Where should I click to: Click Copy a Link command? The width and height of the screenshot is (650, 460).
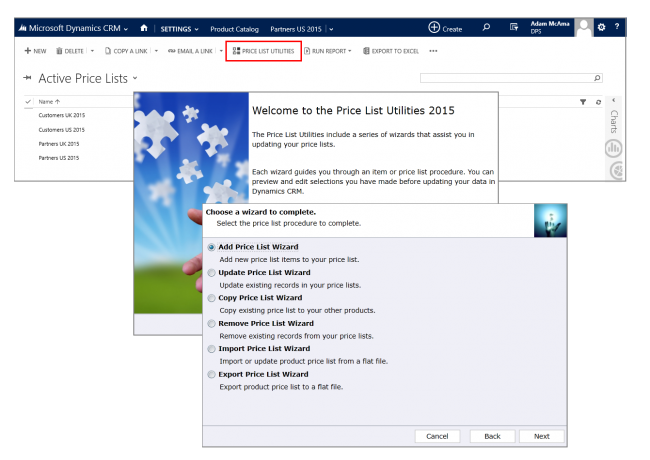126,51
